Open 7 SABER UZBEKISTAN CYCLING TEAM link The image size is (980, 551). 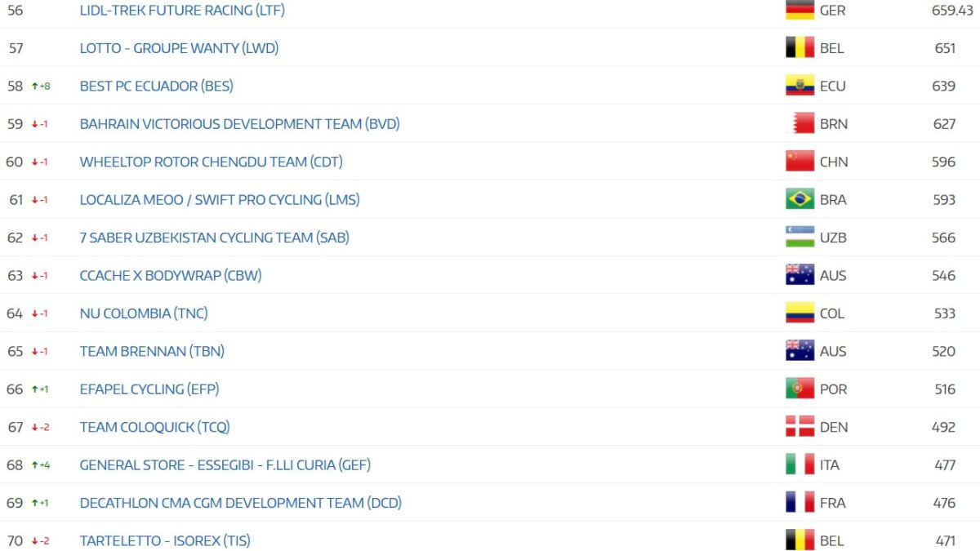[214, 238]
